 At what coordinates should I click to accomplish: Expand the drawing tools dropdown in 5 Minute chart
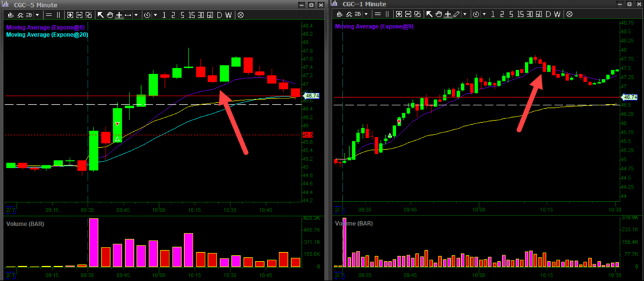[135, 14]
